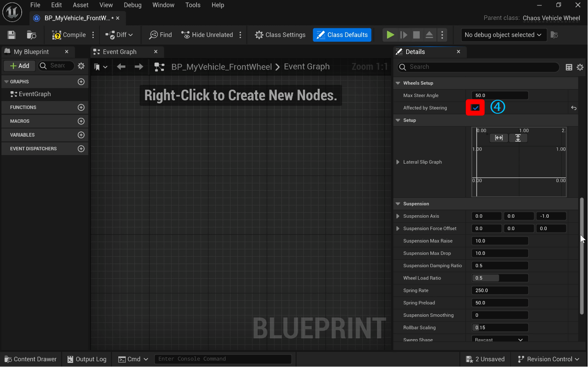Open Find in blueprint
Viewport: 588px width, 367px height.
coord(161,35)
